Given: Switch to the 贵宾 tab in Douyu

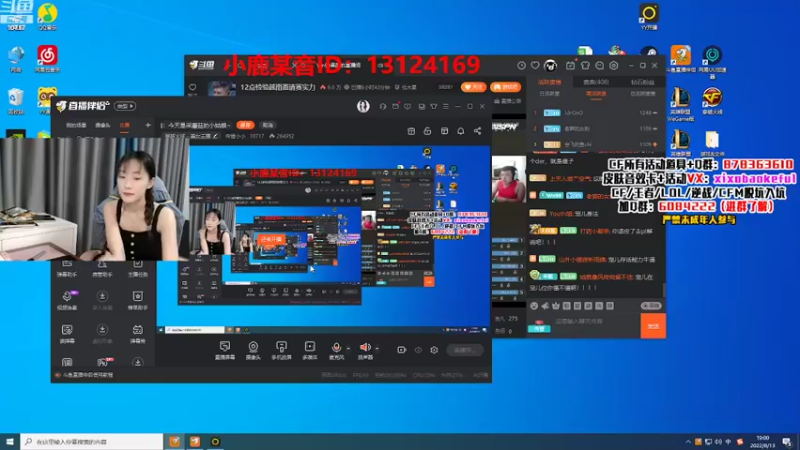Looking at the screenshot, I should (x=596, y=82).
